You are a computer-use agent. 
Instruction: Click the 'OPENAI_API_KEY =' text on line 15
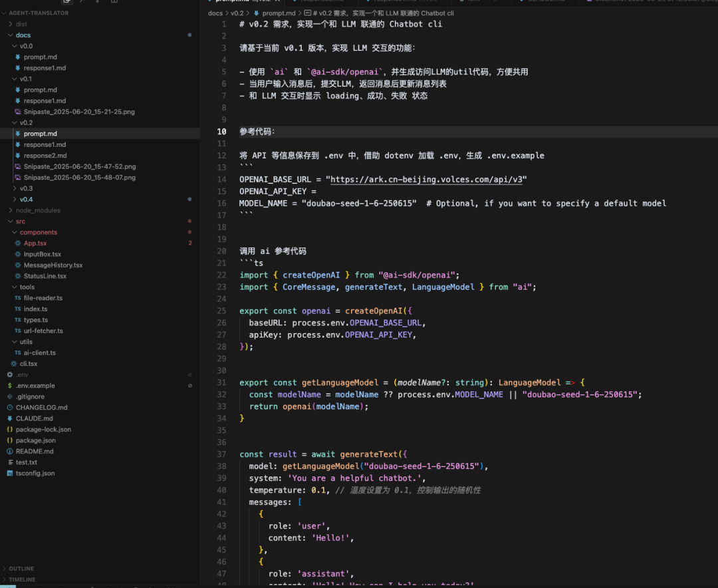(278, 192)
